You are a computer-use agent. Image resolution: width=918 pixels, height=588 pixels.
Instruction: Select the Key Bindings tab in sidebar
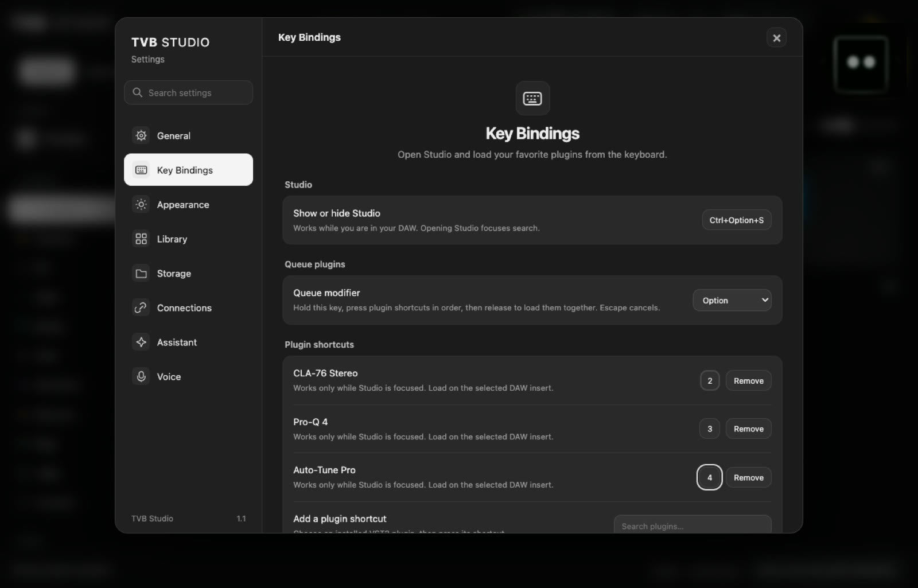click(x=188, y=170)
